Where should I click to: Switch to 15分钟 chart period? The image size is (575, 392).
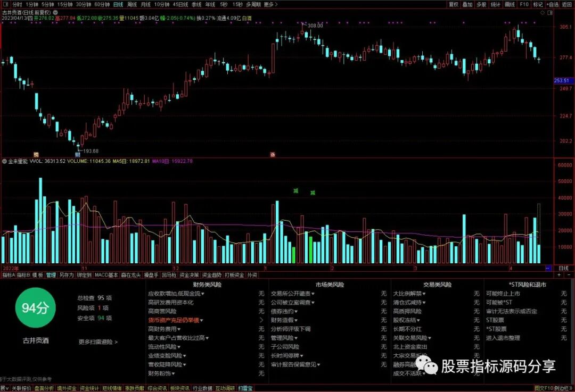tap(65, 4)
